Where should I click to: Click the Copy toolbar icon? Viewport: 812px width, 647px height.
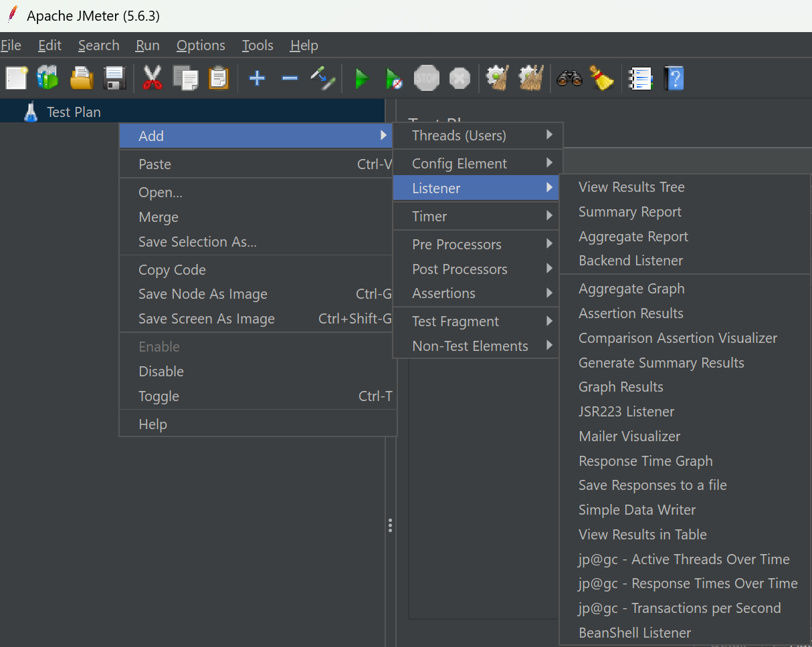(185, 78)
